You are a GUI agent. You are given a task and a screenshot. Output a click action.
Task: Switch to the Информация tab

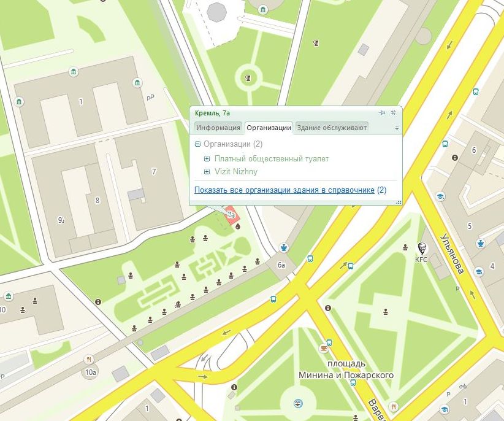[218, 128]
